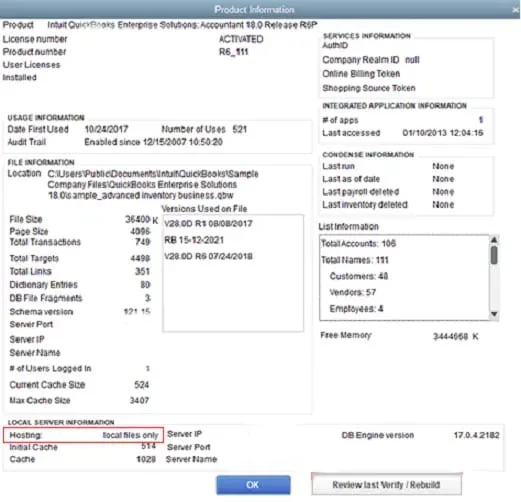Click the Total Transactions 749 value

coord(143,242)
